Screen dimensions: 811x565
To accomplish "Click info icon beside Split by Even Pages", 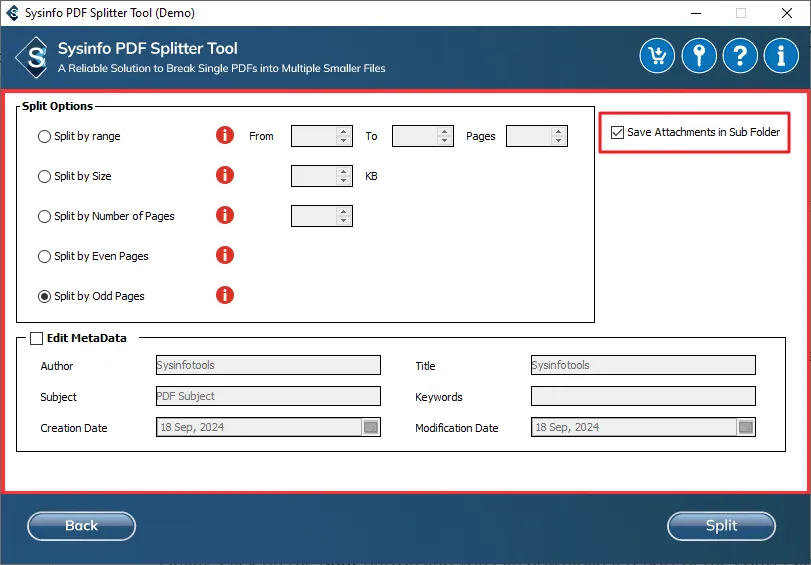I will [225, 256].
